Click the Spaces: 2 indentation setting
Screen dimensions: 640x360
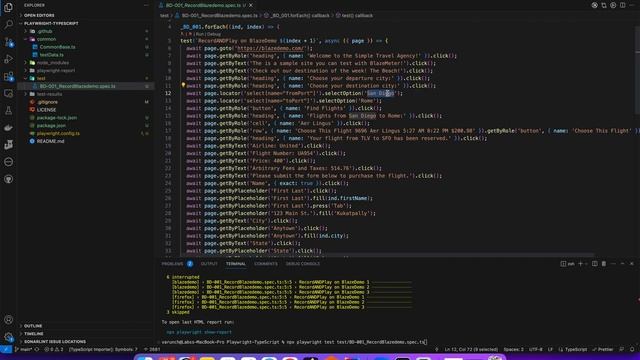(x=513, y=349)
